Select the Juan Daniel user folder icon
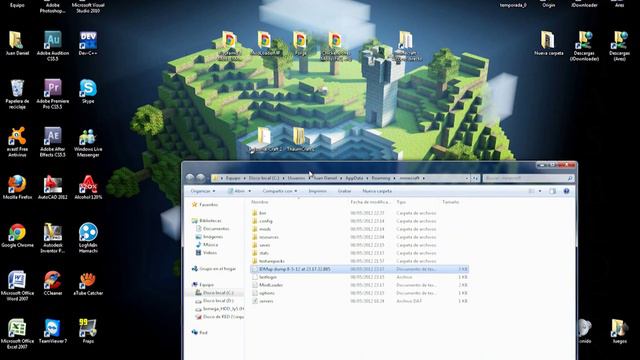 point(17,43)
